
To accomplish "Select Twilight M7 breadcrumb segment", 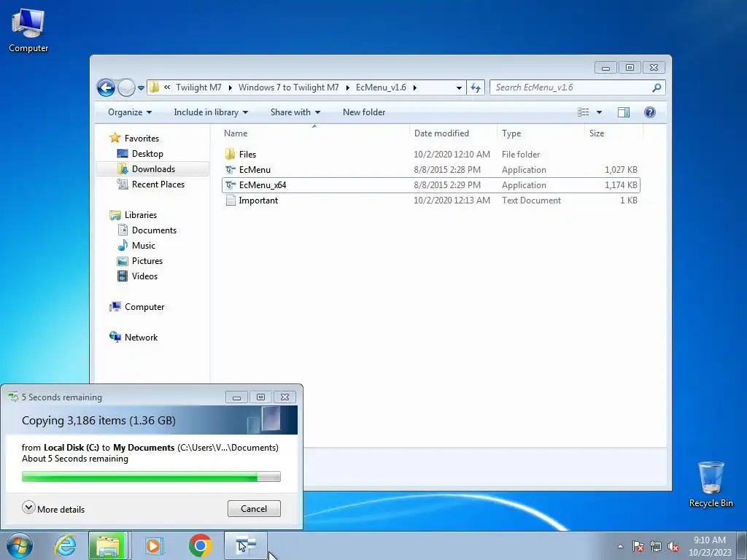I will (198, 87).
